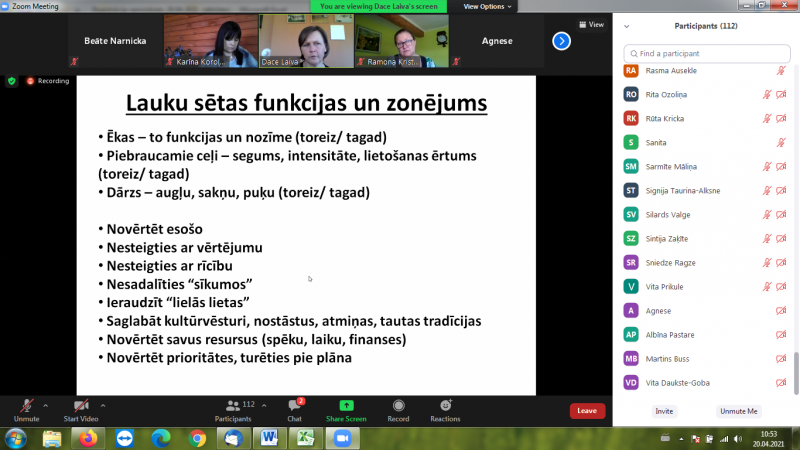Turn on camera with Start Video
This screenshot has width=800, height=450.
pos(80,409)
